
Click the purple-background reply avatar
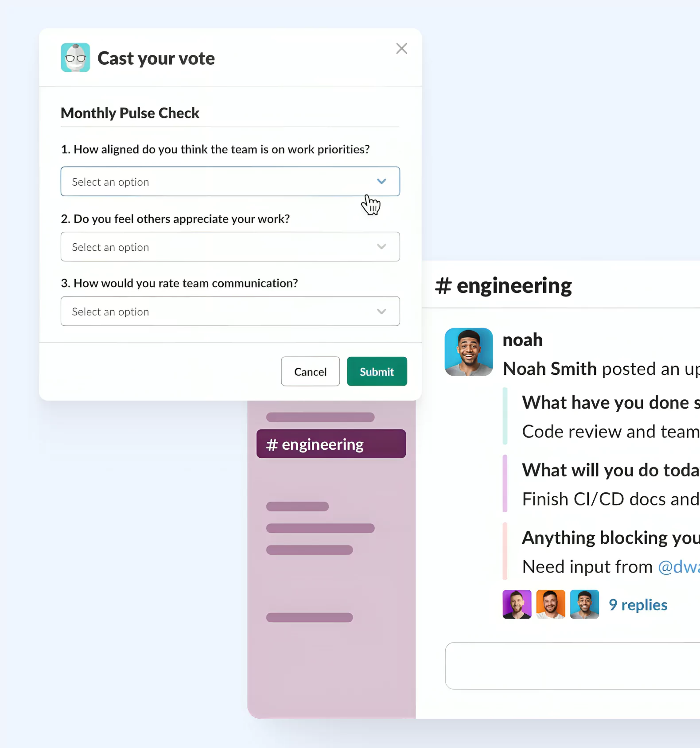[x=517, y=604]
